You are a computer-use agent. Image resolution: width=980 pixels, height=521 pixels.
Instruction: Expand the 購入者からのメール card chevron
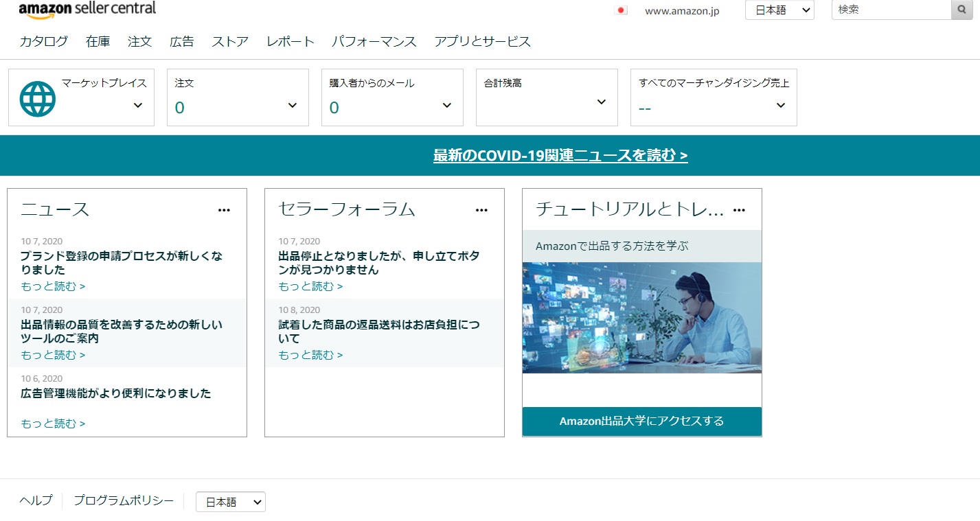(x=447, y=105)
